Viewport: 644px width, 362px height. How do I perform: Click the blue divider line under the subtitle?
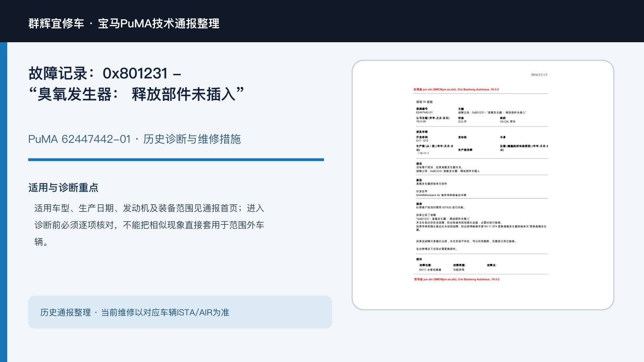pyautogui.click(x=176, y=160)
